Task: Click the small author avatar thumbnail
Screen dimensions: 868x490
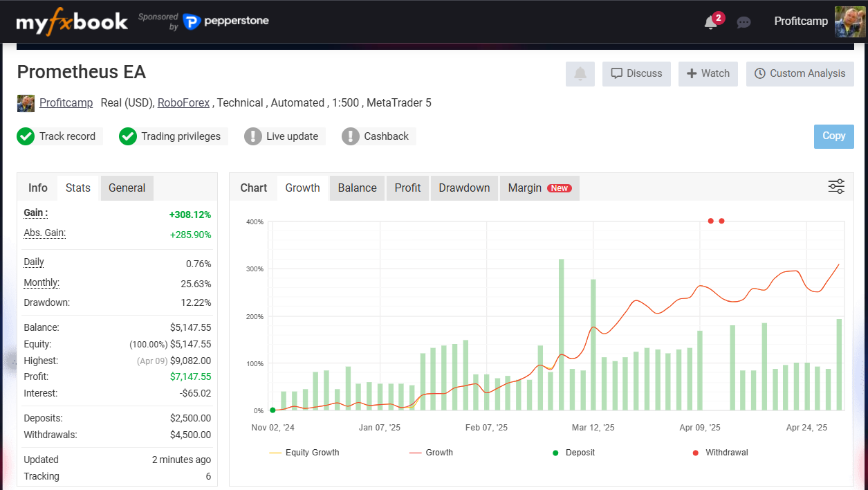Action: pyautogui.click(x=26, y=103)
